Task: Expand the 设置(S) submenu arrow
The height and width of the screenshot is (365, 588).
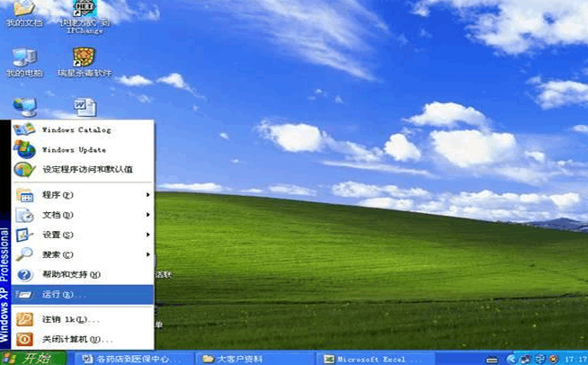Action: (x=147, y=235)
